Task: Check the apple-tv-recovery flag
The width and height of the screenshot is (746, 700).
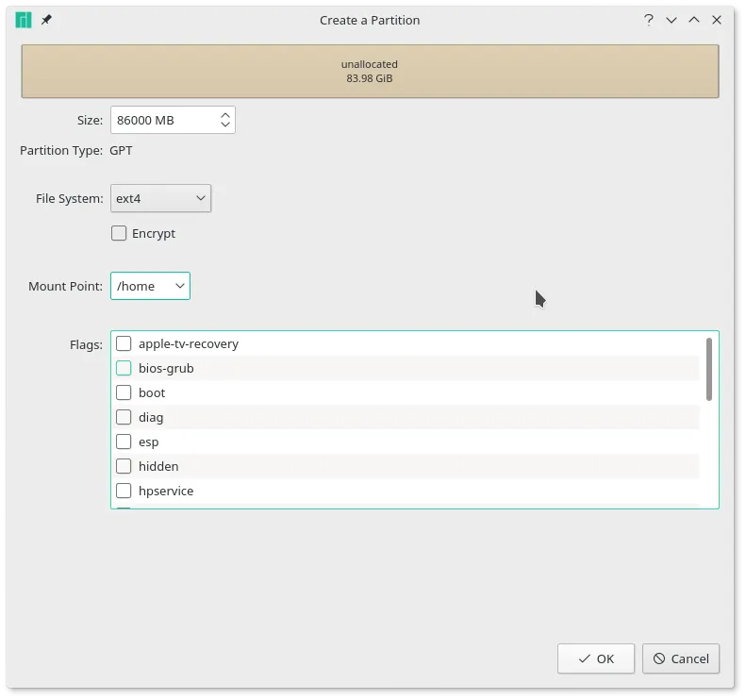Action: pyautogui.click(x=124, y=343)
